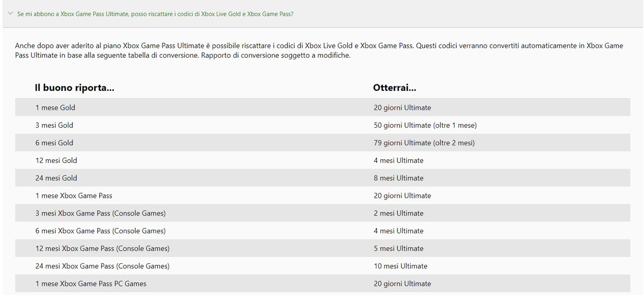
Task: Click "79 giorni Ultimate (oltre 2 mesi)" value
Action: 424,143
